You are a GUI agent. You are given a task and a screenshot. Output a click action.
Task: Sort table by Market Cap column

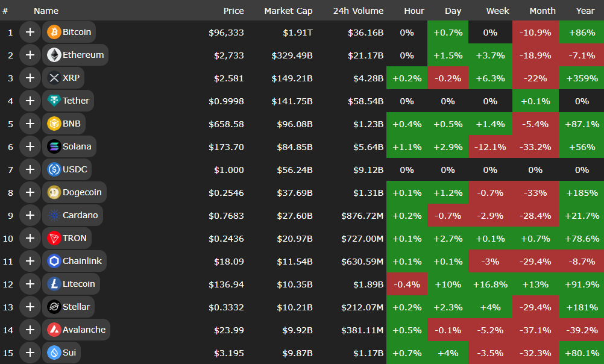click(288, 11)
